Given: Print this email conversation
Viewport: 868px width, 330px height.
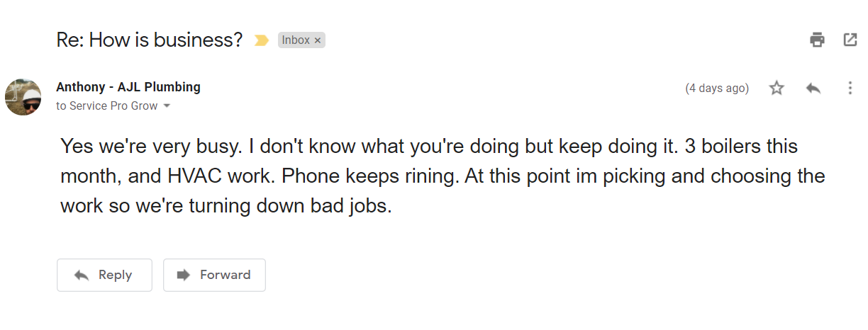Looking at the screenshot, I should click(818, 40).
